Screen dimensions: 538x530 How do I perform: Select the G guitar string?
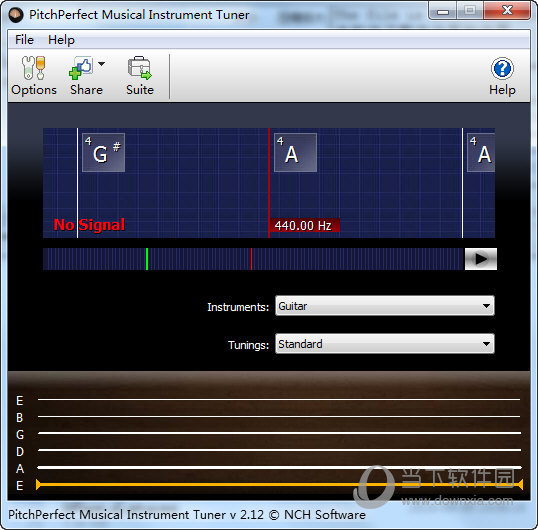[279, 433]
